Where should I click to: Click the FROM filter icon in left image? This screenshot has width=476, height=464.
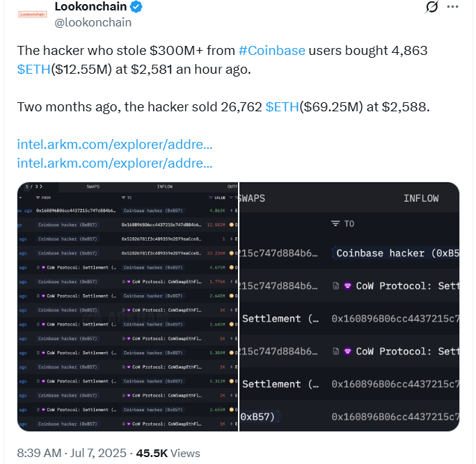(38, 198)
